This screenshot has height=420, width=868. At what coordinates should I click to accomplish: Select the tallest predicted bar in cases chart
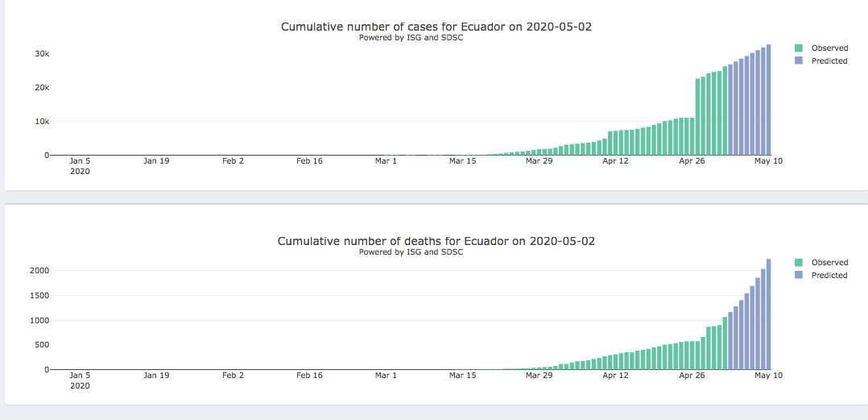click(769, 100)
